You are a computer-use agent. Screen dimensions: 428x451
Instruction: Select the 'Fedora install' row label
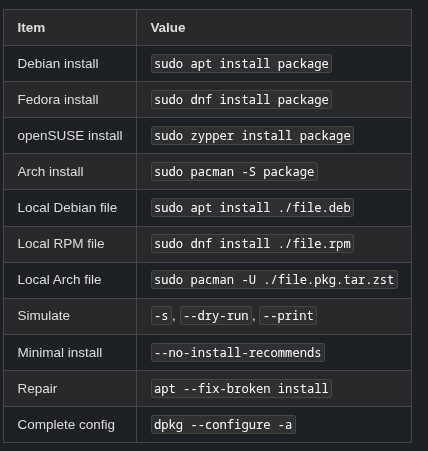coord(58,100)
